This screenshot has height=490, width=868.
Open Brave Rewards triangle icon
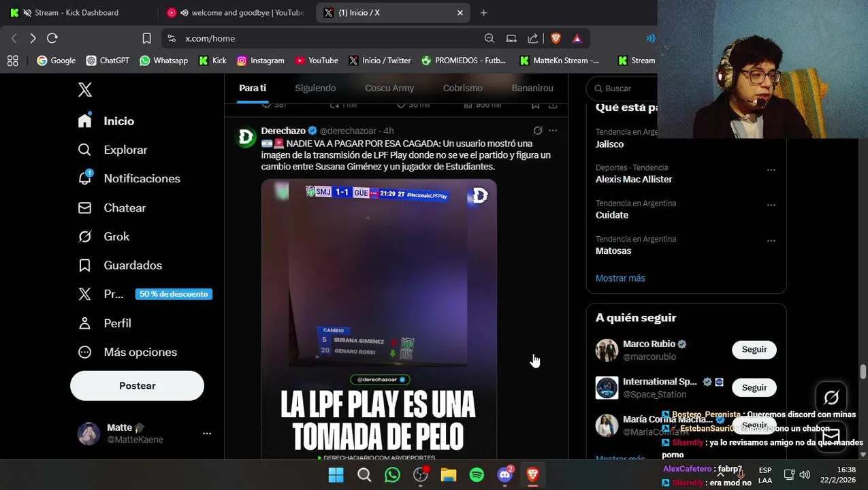pos(577,38)
